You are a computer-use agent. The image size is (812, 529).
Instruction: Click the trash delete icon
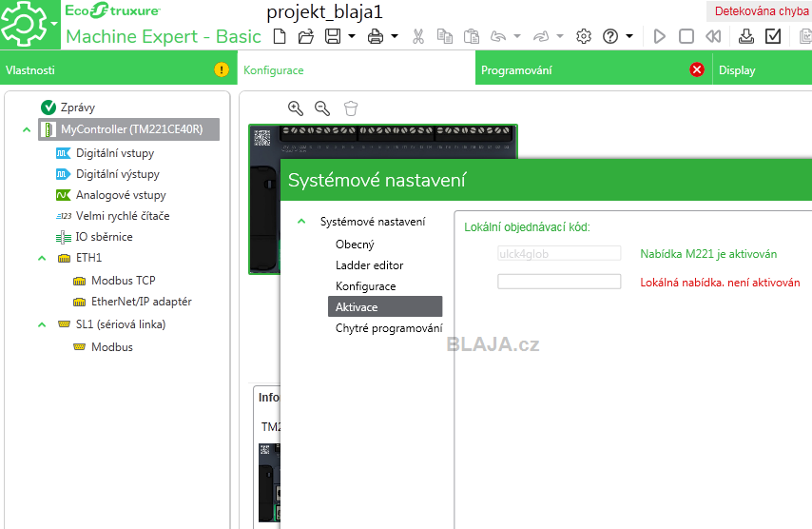(x=351, y=108)
